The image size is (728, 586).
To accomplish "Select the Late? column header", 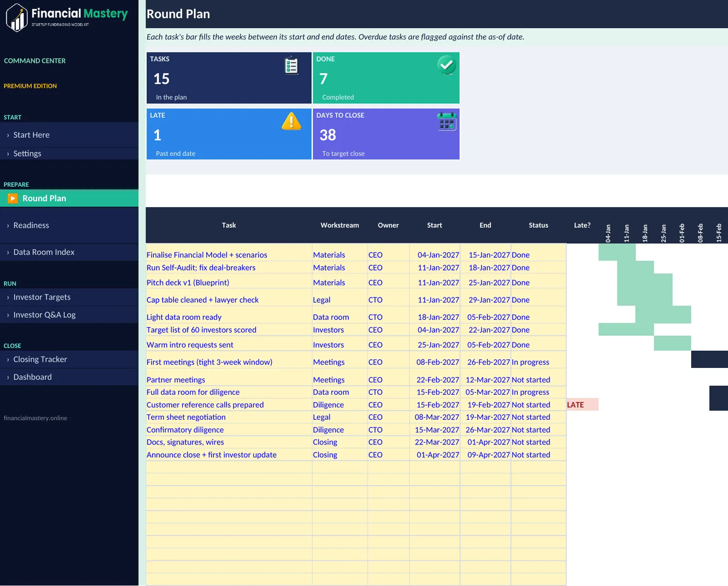I will (x=582, y=225).
